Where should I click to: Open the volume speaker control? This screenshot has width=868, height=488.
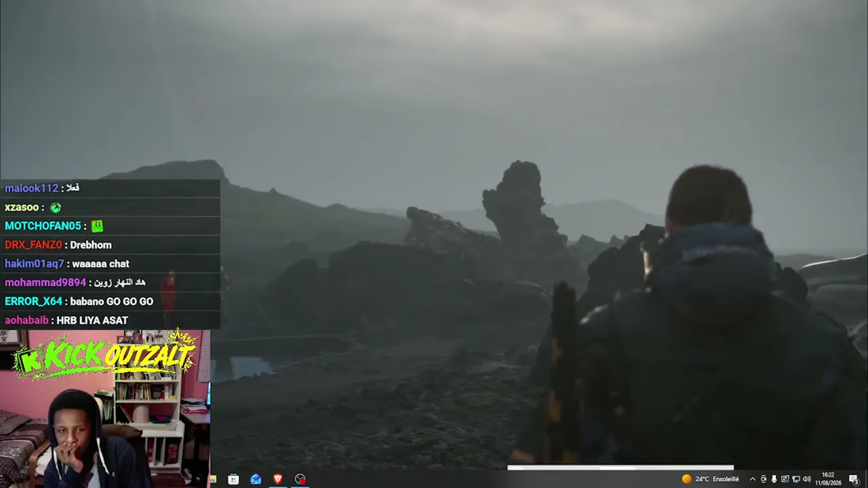(x=807, y=479)
